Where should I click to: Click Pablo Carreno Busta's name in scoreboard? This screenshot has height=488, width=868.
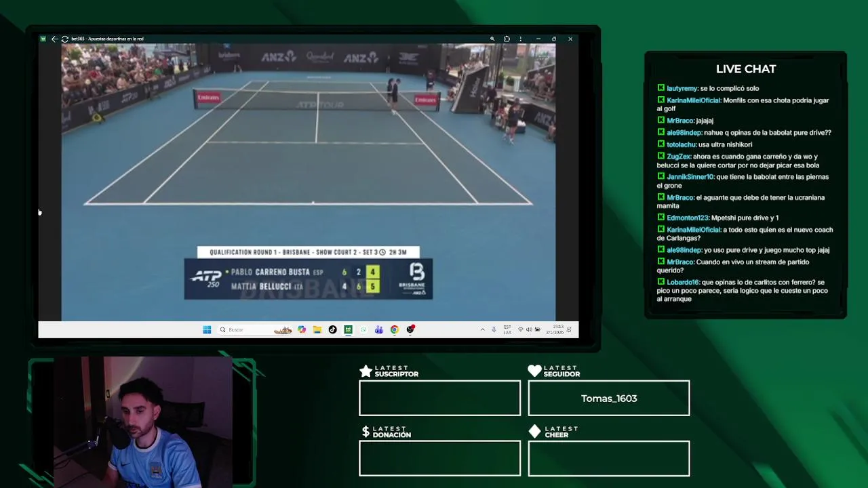(270, 272)
